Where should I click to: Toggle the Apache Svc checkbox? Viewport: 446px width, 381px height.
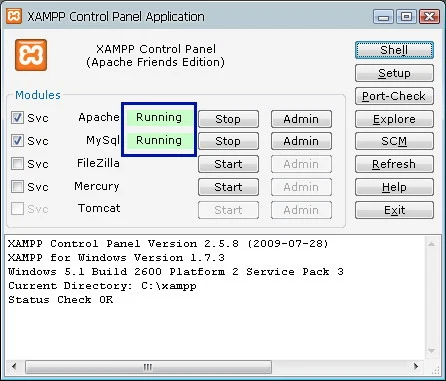click(17, 118)
